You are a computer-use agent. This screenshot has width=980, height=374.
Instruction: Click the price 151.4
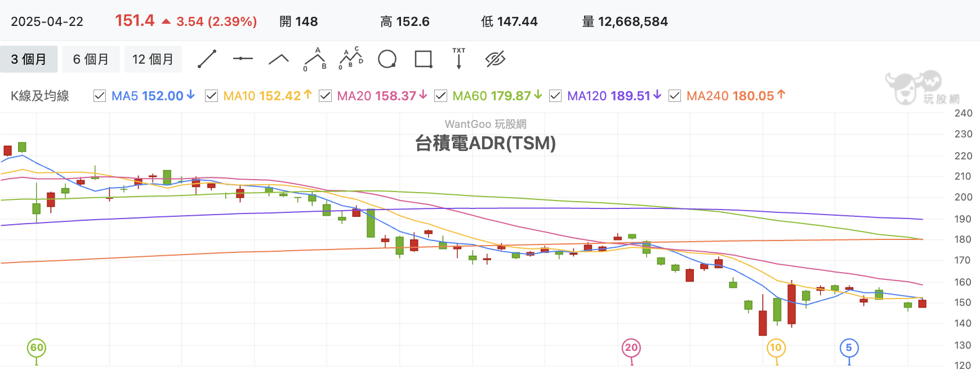(135, 21)
